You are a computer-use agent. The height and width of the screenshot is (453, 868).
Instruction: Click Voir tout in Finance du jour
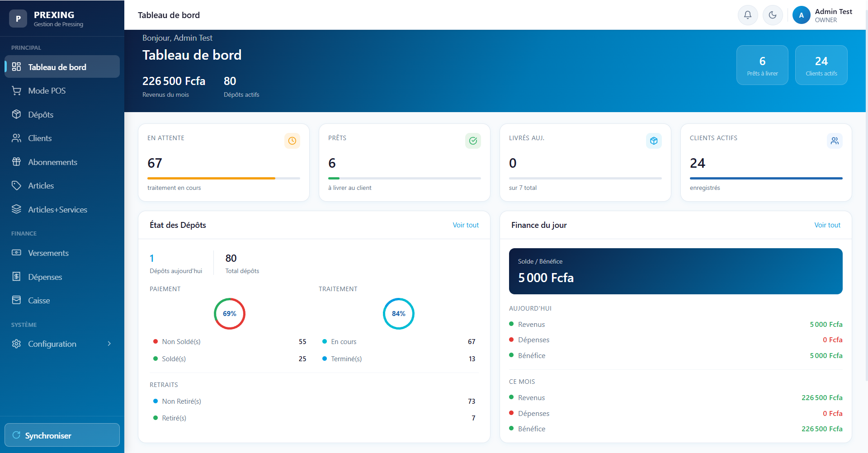(827, 225)
